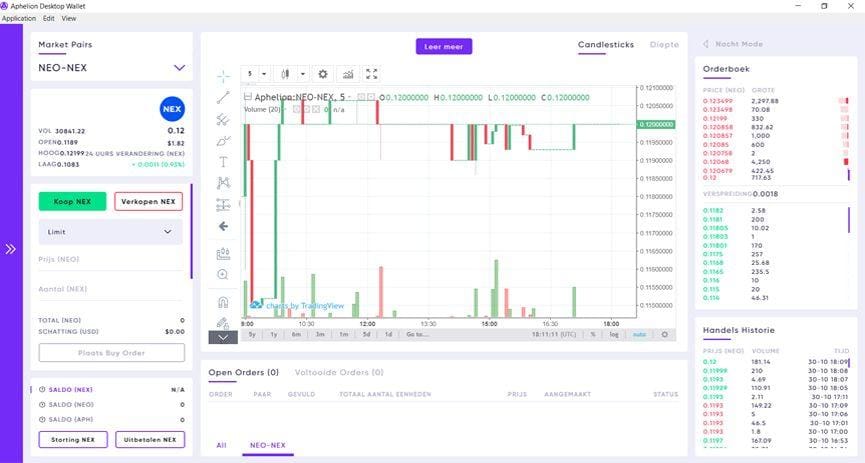Click the Koop NEX buy button
Image resolution: width=865 pixels, height=463 pixels.
pos(72,201)
